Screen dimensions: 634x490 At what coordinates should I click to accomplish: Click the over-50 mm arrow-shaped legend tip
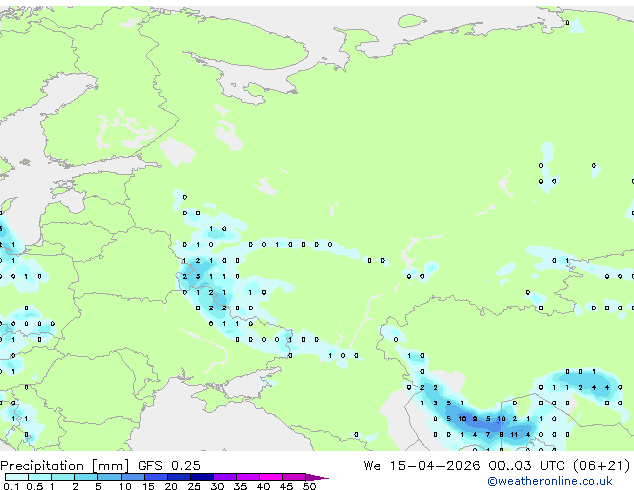coord(317,477)
